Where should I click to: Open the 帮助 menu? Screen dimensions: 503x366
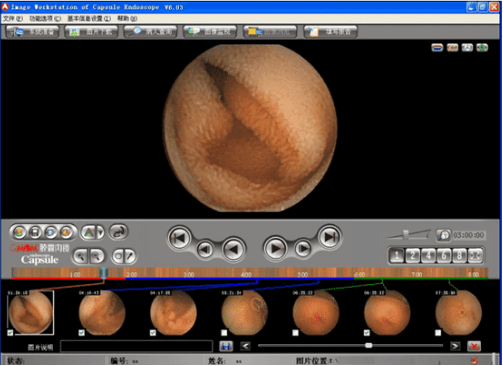(x=127, y=18)
